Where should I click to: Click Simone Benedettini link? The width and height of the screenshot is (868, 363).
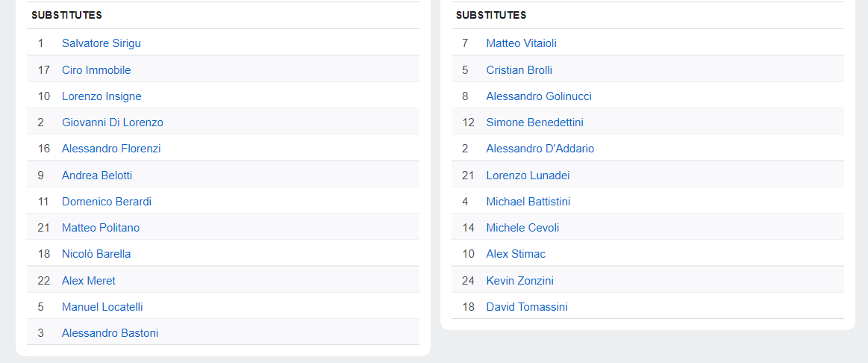[x=534, y=122]
